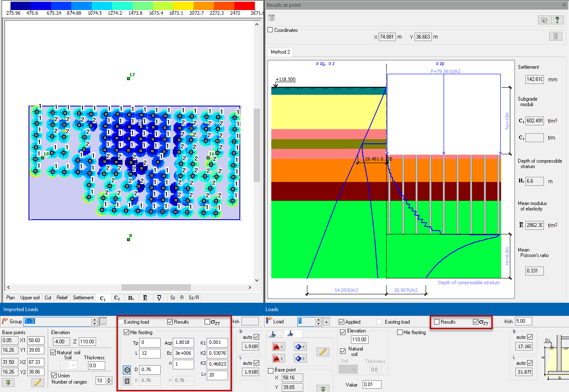Click the horizontal scrollbar under the plan view
This screenshot has height=392, width=569.
tap(156, 288)
